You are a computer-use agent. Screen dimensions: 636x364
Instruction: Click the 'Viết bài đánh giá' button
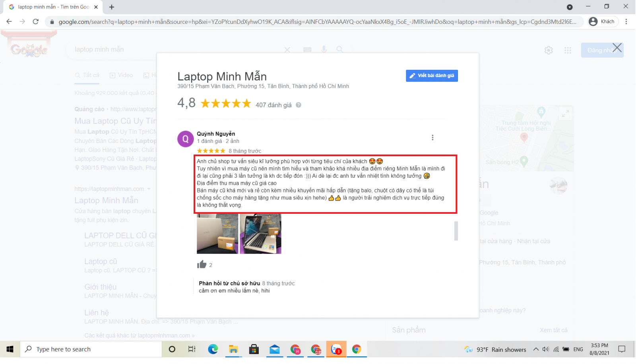pyautogui.click(x=432, y=76)
